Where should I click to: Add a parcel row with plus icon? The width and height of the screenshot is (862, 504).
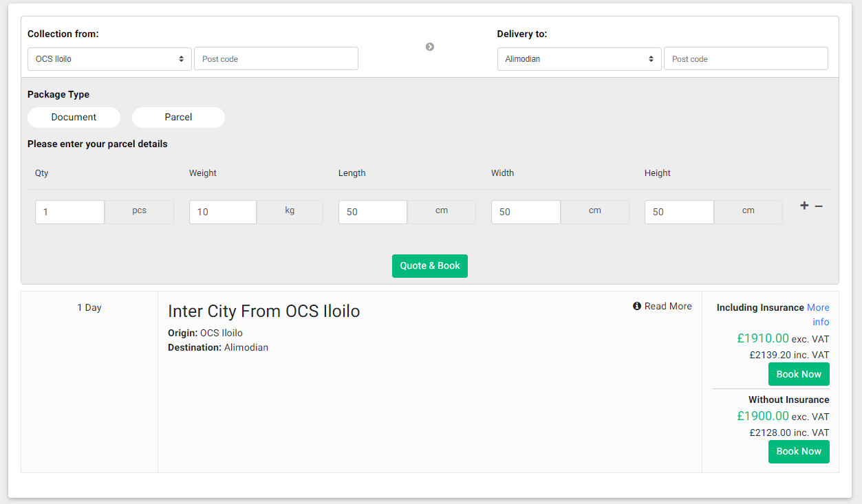tap(804, 206)
